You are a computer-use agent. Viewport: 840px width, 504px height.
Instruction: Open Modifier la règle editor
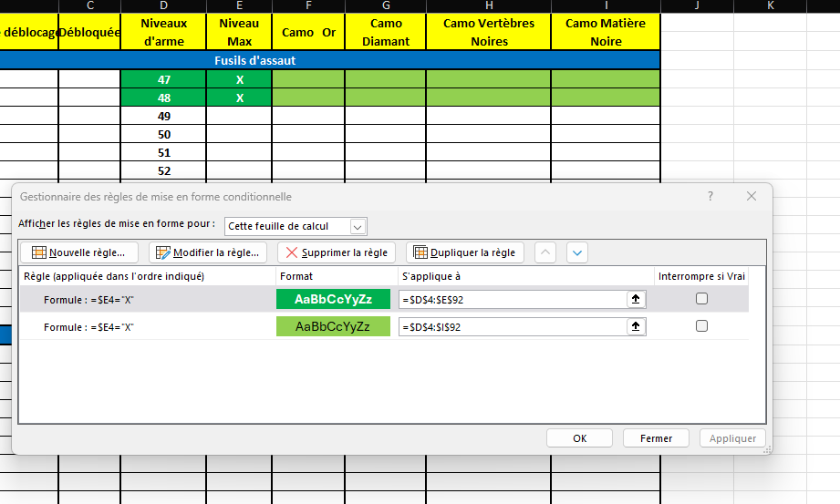[x=208, y=252]
